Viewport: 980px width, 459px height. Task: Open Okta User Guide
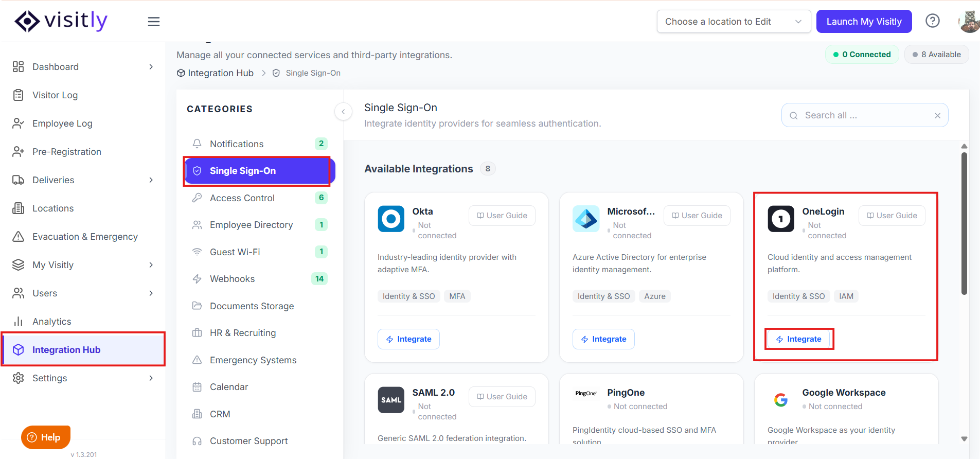pyautogui.click(x=502, y=216)
